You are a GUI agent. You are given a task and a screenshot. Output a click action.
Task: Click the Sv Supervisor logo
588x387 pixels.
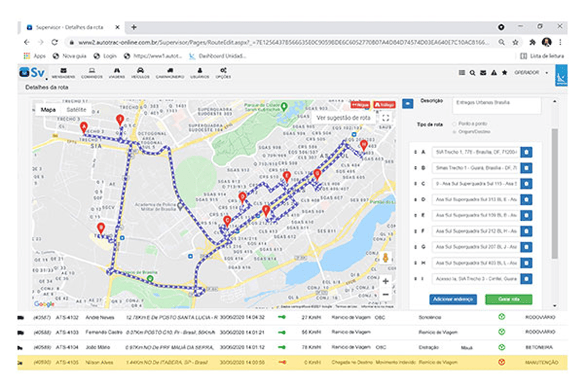pyautogui.click(x=32, y=73)
